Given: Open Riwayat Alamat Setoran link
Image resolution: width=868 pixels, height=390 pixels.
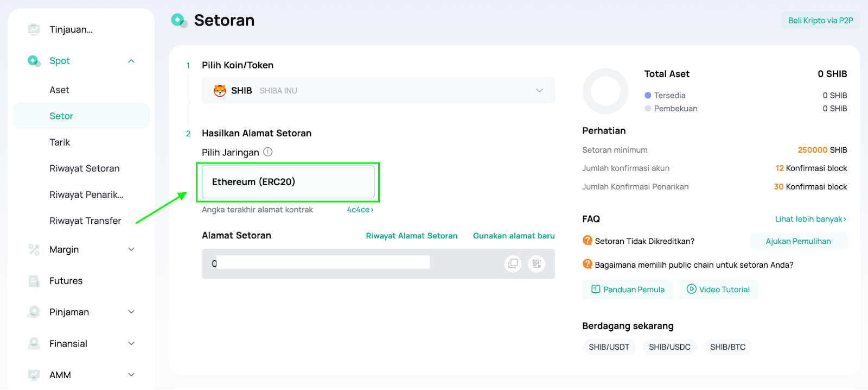Looking at the screenshot, I should pyautogui.click(x=411, y=236).
